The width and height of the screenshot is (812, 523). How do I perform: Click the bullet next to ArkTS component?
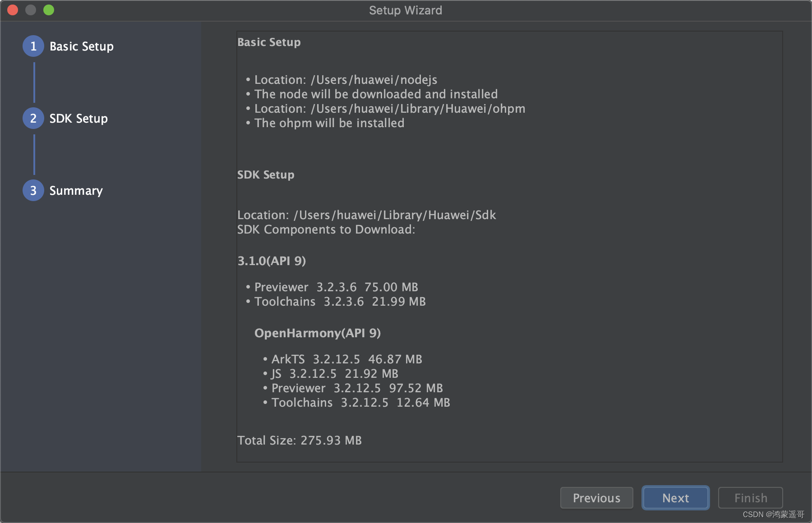pos(264,359)
